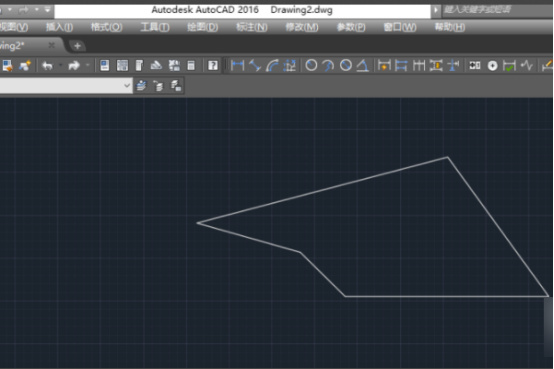Click the Undo arrow button
This screenshot has width=554, height=369.
pos(47,65)
